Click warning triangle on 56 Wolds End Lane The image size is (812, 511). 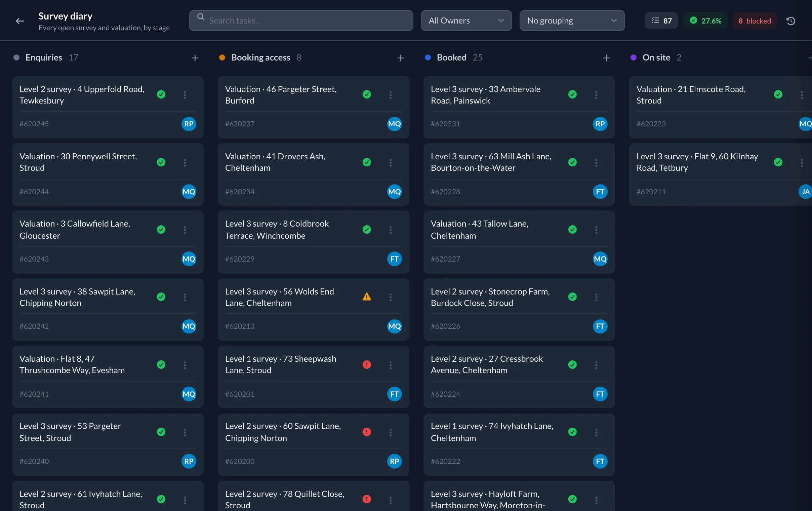coord(367,297)
